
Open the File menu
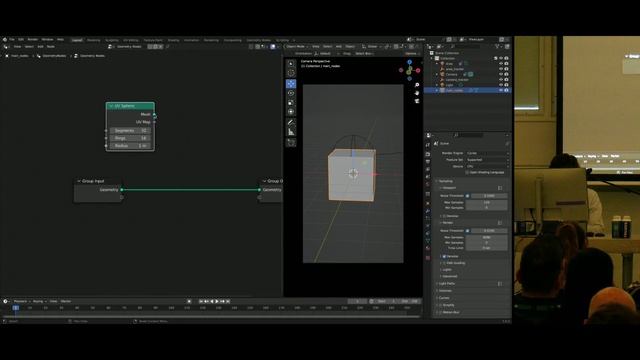[x=12, y=40]
